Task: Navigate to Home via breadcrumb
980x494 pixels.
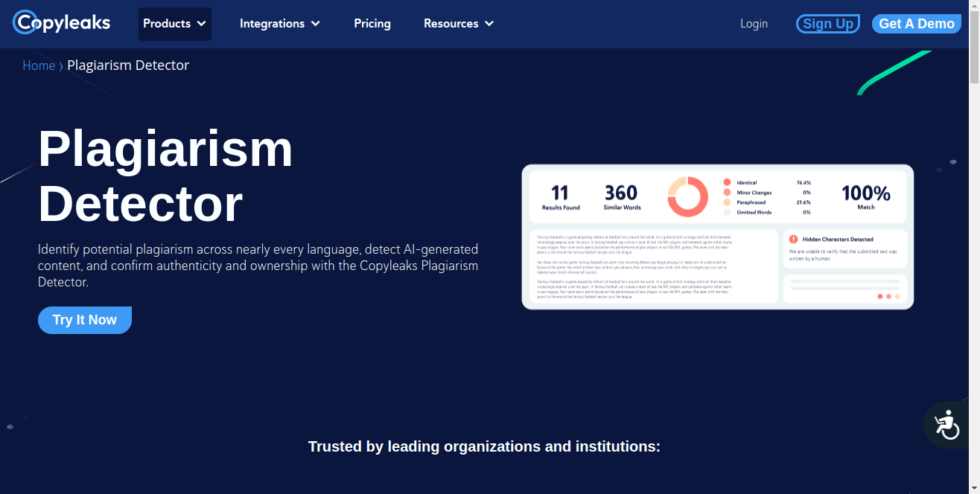Action: click(x=39, y=65)
